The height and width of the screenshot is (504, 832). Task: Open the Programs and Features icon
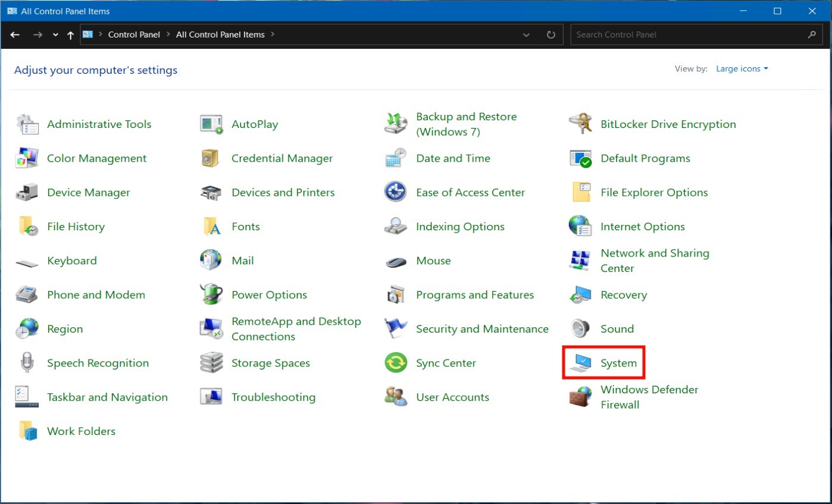tap(396, 295)
